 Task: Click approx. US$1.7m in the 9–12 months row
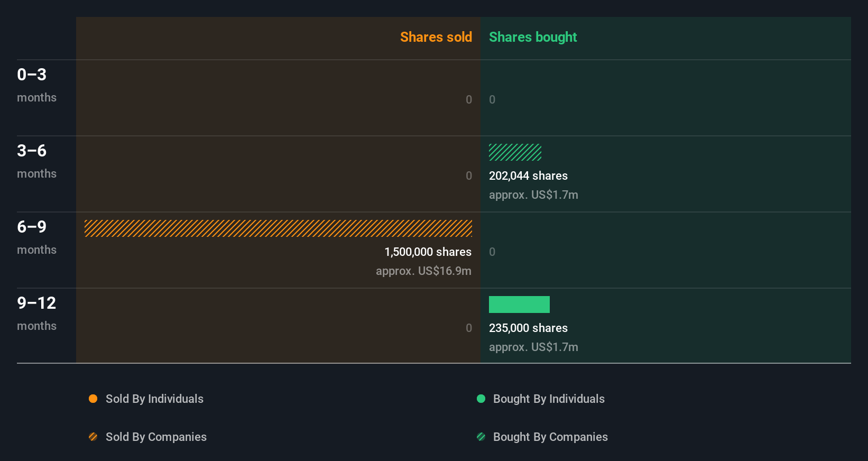pyautogui.click(x=533, y=347)
